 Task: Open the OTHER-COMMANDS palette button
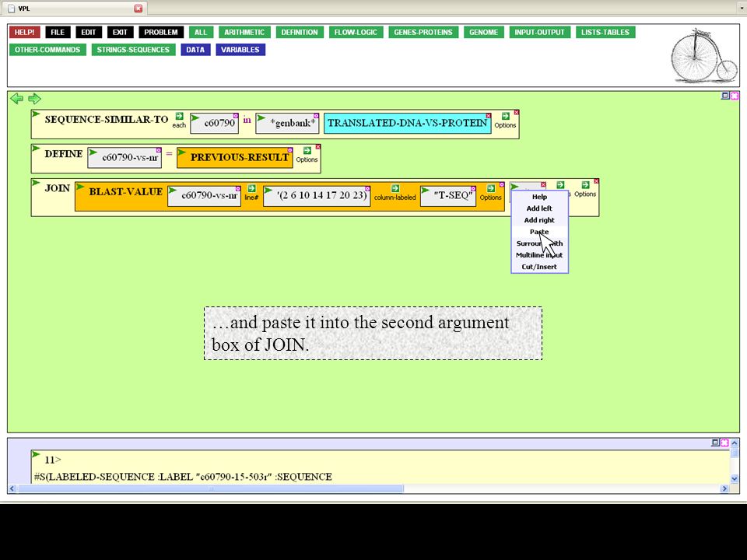(x=47, y=50)
